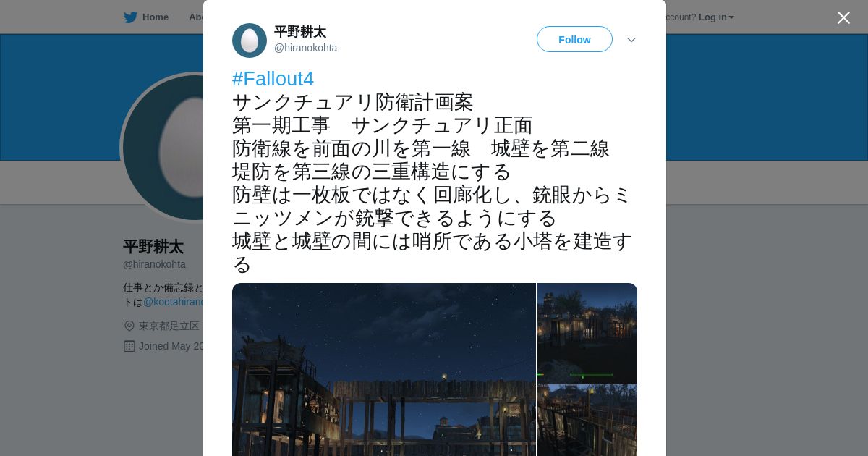Image resolution: width=868 pixels, height=456 pixels.
Task: Open the #Fallout4 hashtag link
Action: [273, 79]
